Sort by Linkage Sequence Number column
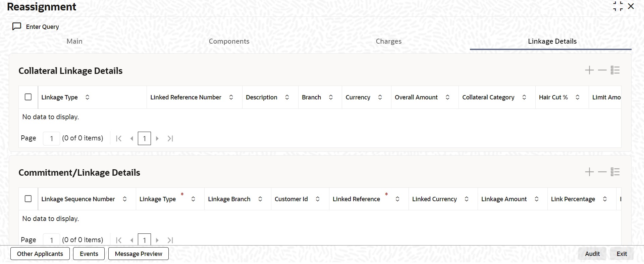Image resolution: width=644 pixels, height=264 pixels. pos(125,199)
